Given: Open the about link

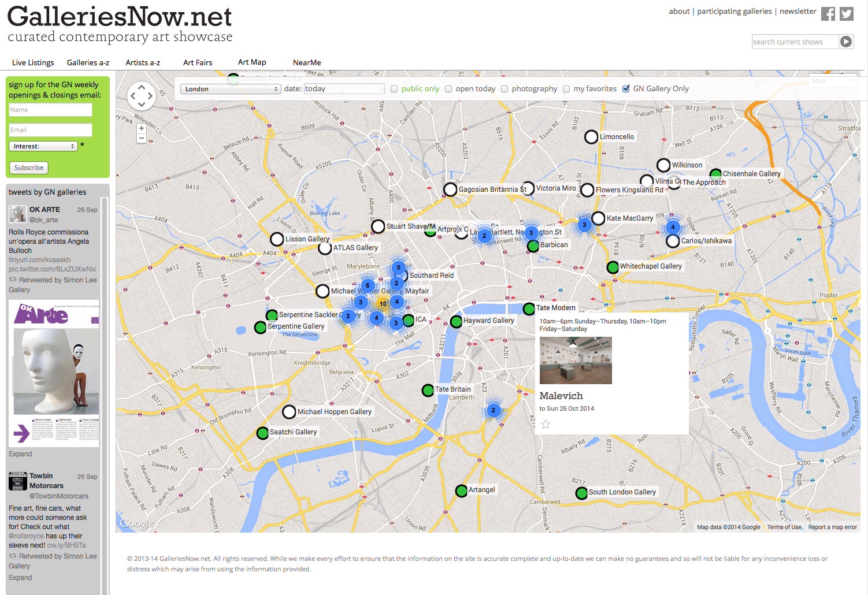Looking at the screenshot, I should (x=679, y=11).
